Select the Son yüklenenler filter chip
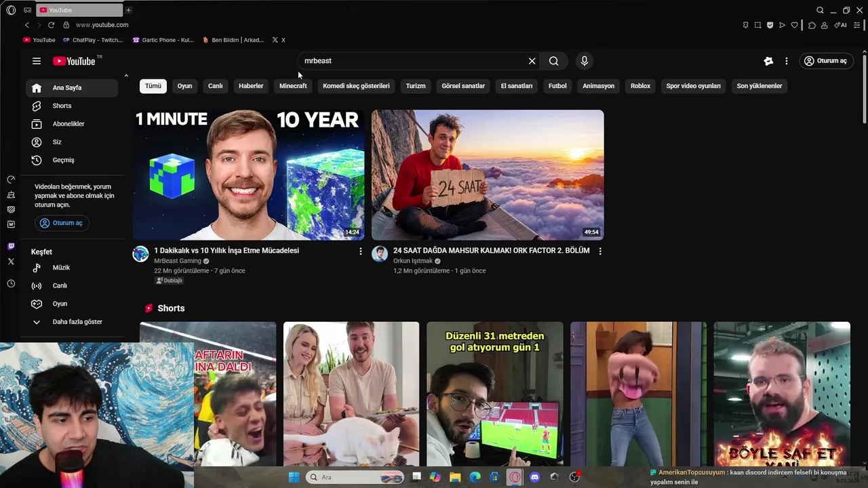Screen dimensions: 868x488 point(759,86)
